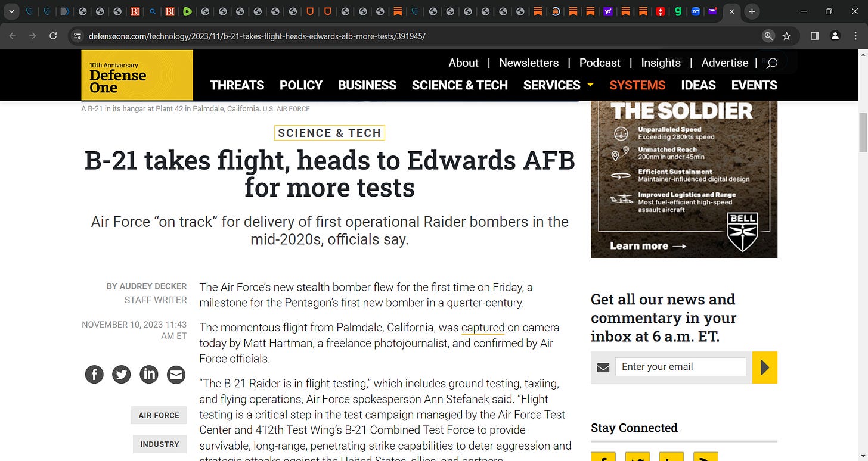Click the Defense One logo
The height and width of the screenshot is (461, 868).
pyautogui.click(x=137, y=75)
